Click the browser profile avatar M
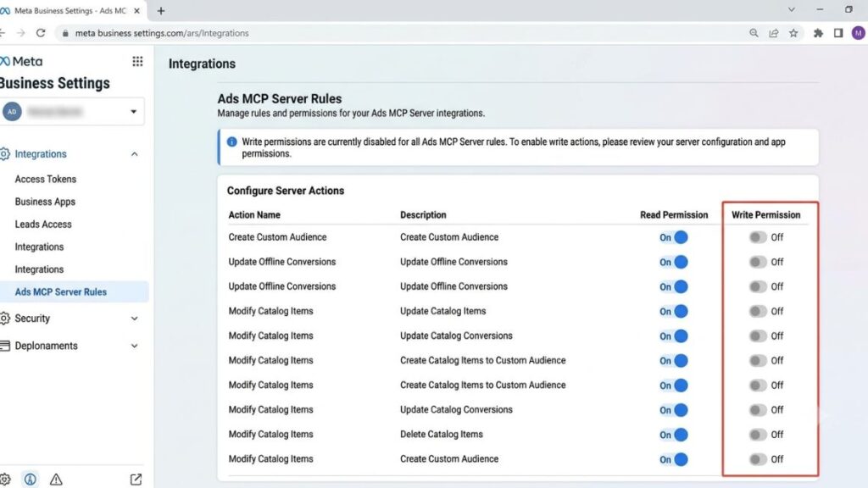The image size is (868, 488). (859, 33)
